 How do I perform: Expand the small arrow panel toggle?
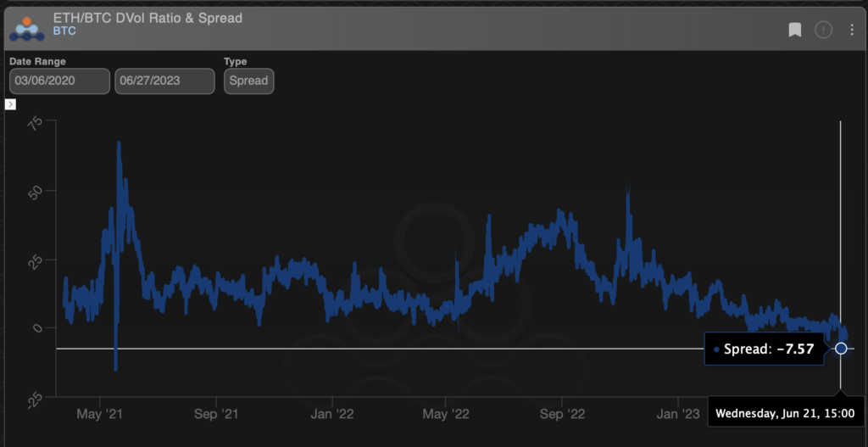[x=11, y=104]
